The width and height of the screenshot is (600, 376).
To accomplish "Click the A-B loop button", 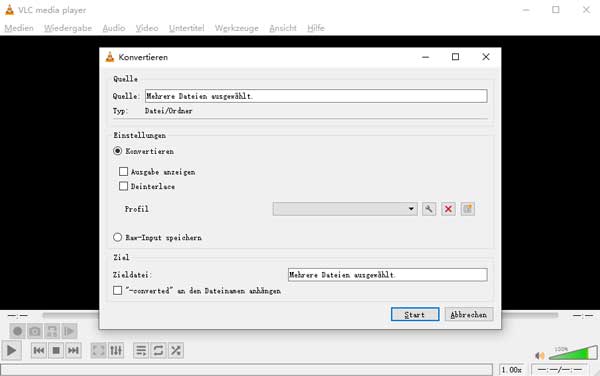I will click(x=52, y=331).
